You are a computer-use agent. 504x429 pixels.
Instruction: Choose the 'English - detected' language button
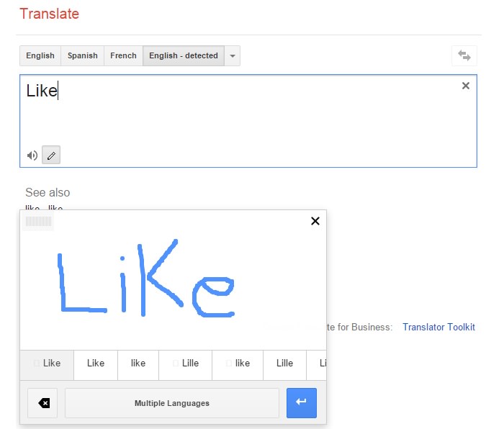pyautogui.click(x=183, y=55)
